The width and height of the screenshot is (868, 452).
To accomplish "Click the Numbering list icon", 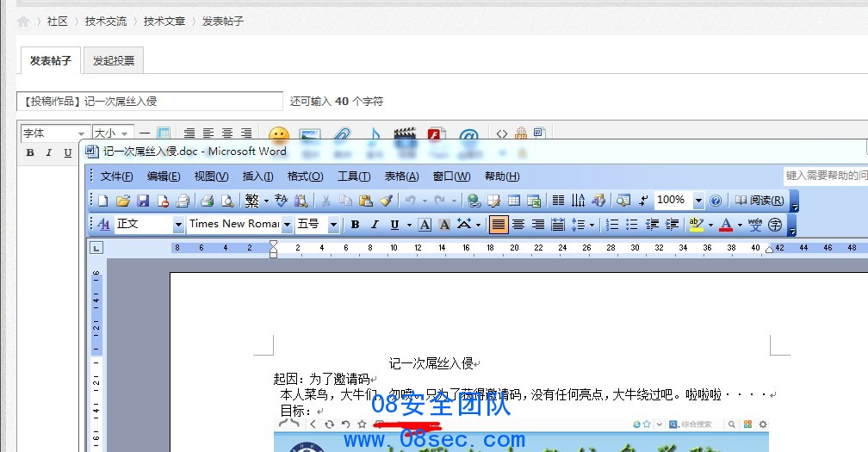I will [612, 224].
